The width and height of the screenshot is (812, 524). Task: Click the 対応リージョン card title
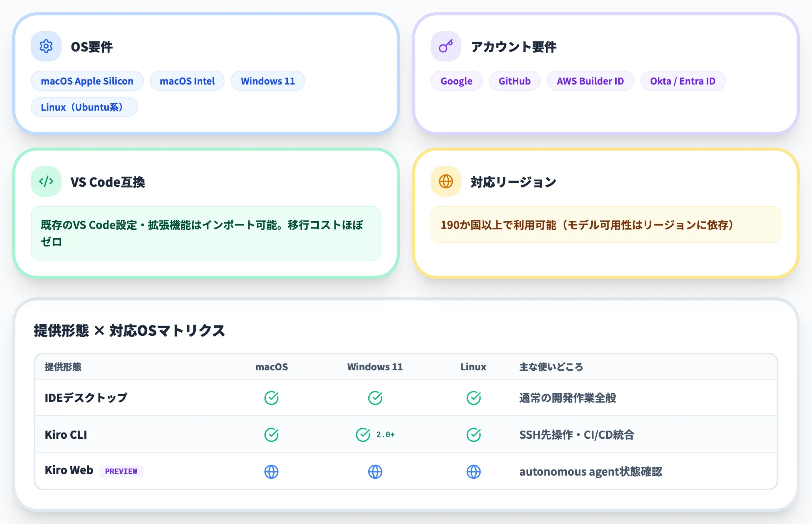coord(514,182)
